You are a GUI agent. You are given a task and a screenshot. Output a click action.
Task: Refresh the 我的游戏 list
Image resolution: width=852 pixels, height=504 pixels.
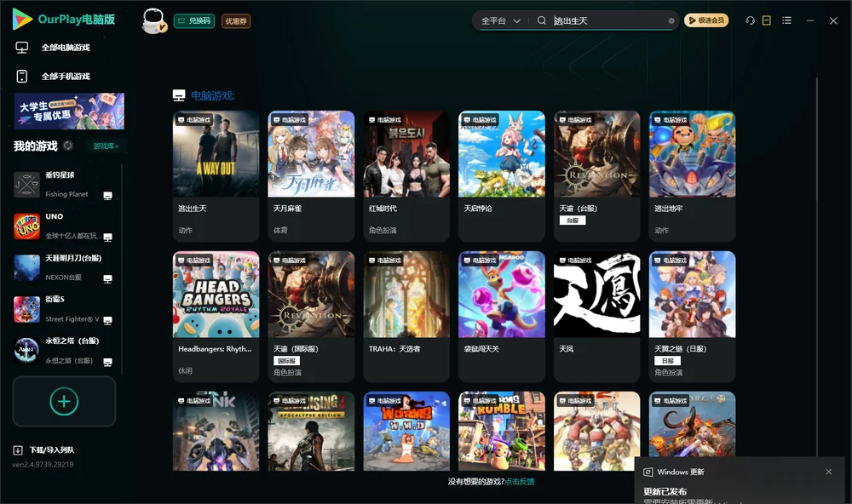[68, 146]
